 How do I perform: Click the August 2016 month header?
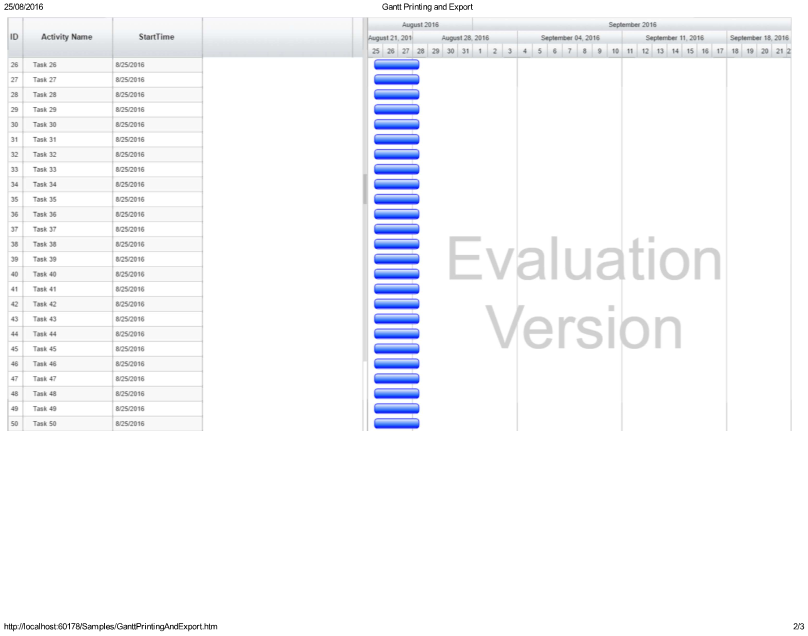[x=420, y=24]
